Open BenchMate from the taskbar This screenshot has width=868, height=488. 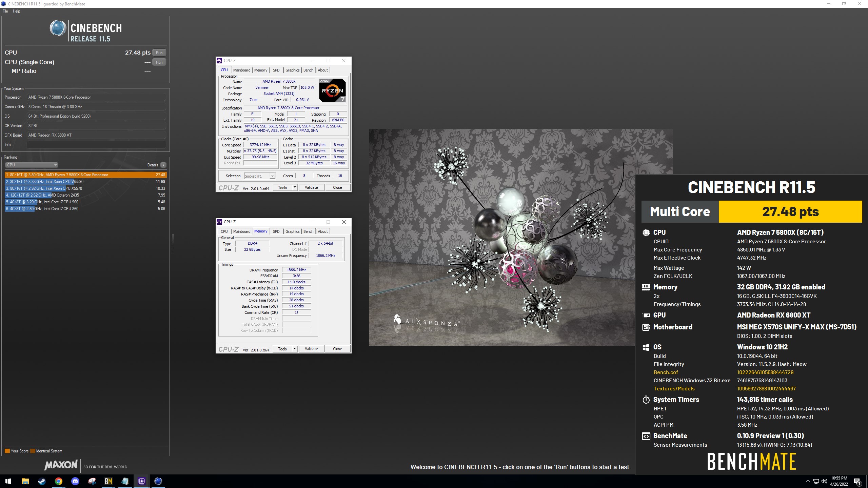point(108,481)
